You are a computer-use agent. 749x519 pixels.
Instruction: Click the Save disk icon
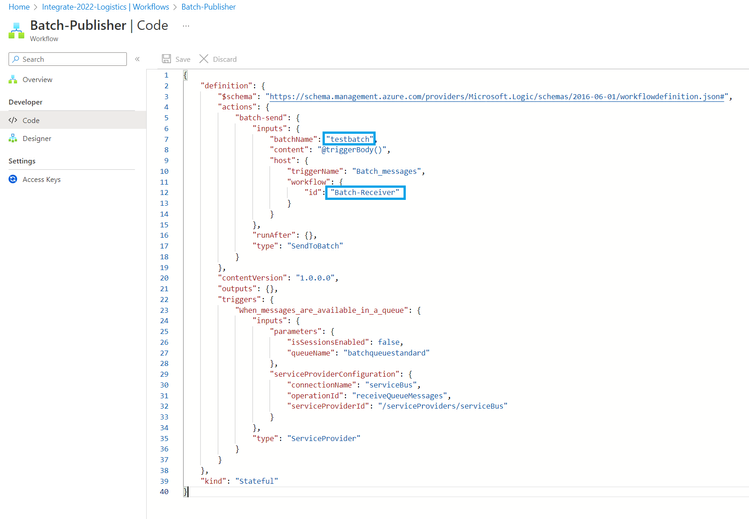tap(166, 59)
